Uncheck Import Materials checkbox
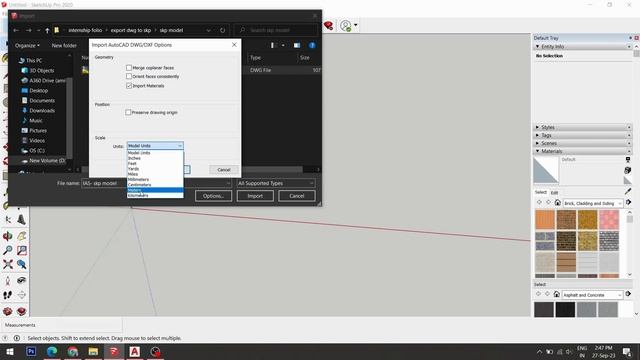The image size is (640, 360). tap(129, 86)
